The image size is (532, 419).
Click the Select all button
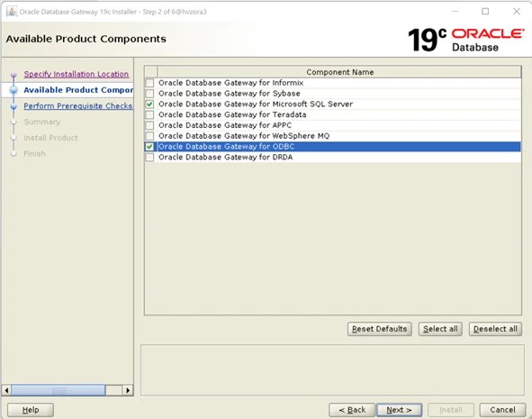point(440,329)
